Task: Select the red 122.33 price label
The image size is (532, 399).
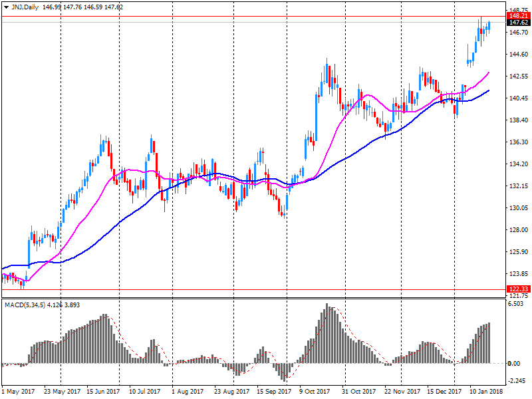Action: click(x=517, y=289)
